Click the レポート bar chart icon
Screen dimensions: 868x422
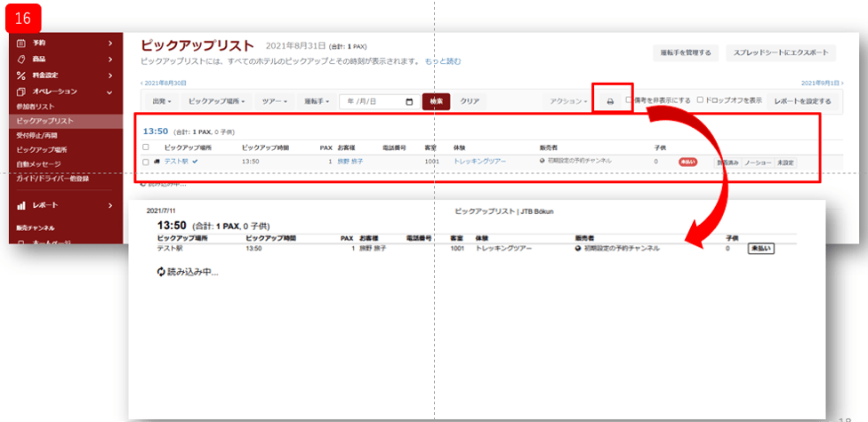(x=20, y=205)
